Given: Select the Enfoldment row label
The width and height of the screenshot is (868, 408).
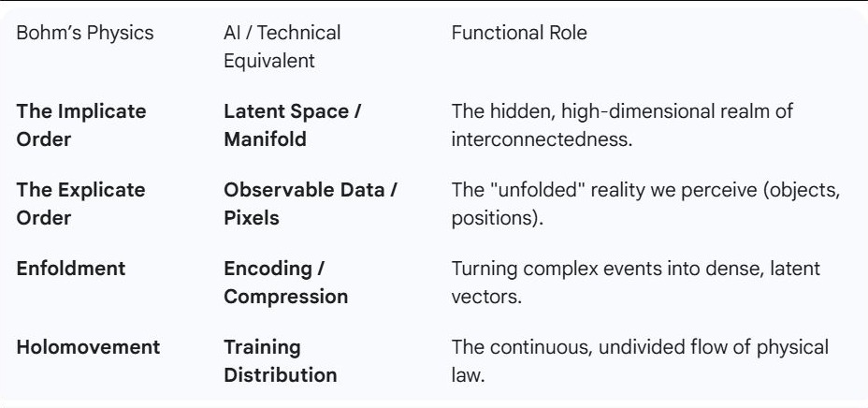Looking at the screenshot, I should (x=71, y=269).
